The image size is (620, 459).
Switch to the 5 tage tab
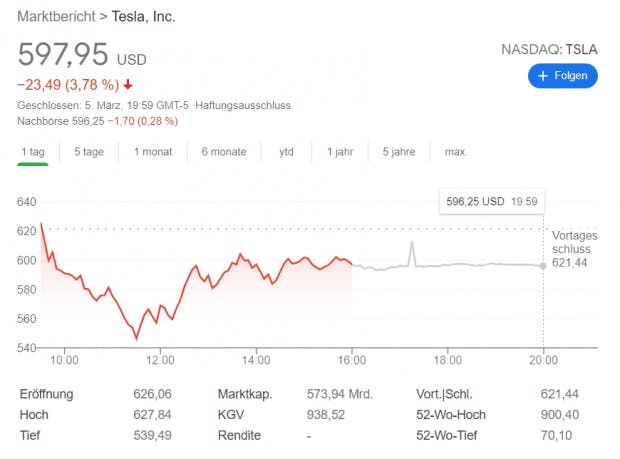(x=89, y=152)
